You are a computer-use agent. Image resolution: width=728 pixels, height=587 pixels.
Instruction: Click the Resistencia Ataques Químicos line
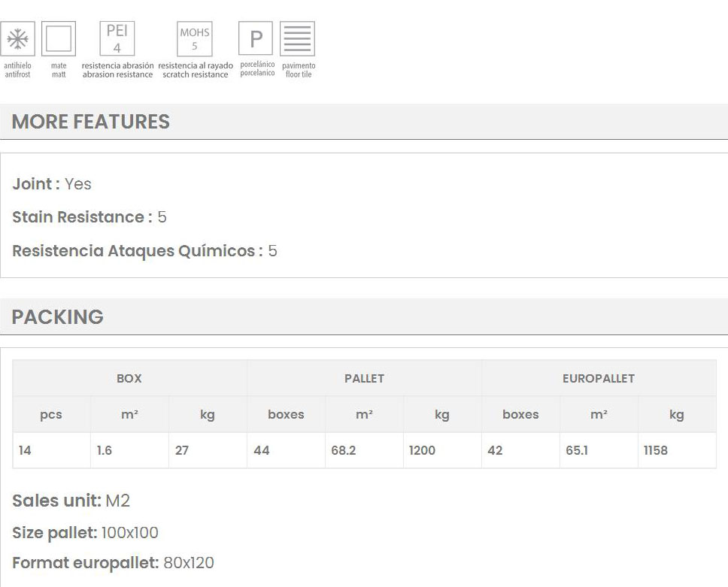coord(144,251)
